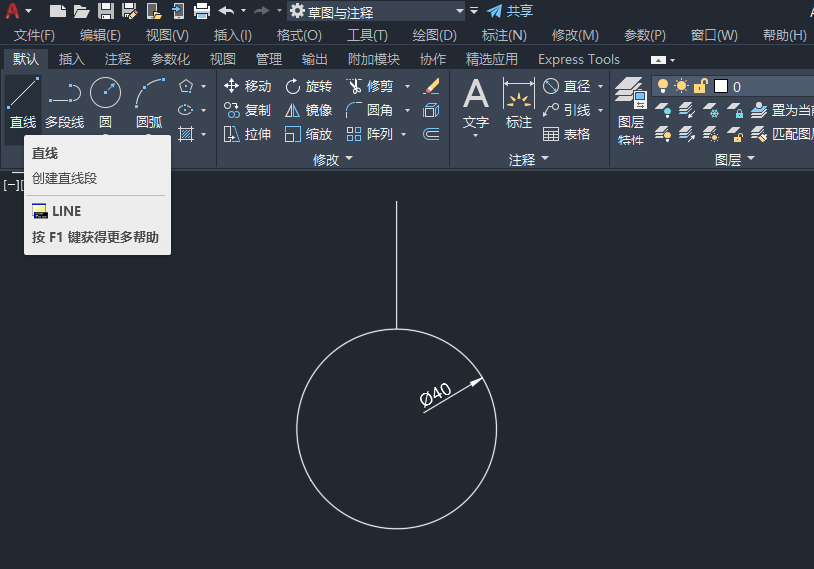Click the Array (阵列) tool
The height and width of the screenshot is (569, 814).
(x=370, y=134)
